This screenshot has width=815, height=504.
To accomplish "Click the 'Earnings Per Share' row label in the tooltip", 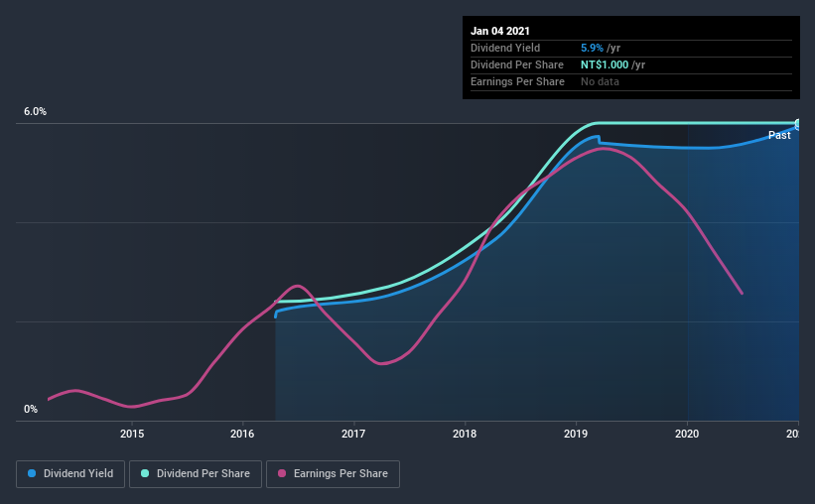I will tap(517, 81).
